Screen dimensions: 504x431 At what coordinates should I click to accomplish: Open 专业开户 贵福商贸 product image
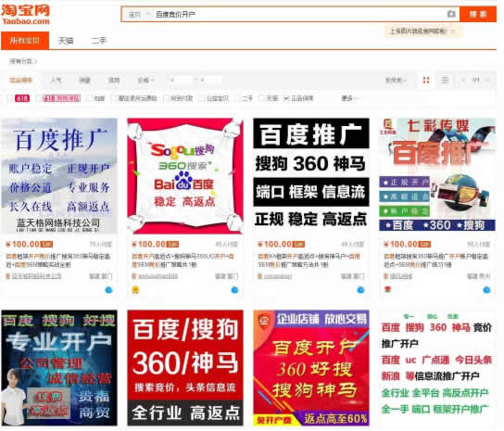point(59,368)
